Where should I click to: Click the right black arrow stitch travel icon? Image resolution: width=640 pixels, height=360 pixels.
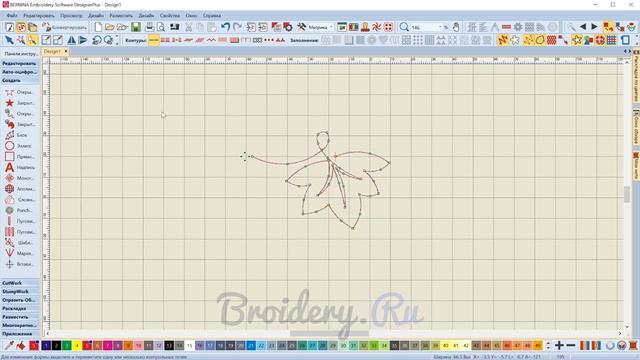(594, 27)
